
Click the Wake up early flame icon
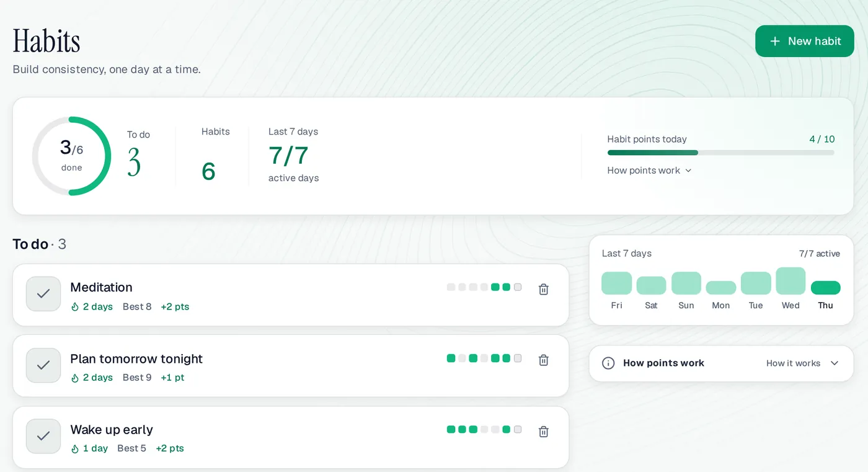pyautogui.click(x=75, y=448)
